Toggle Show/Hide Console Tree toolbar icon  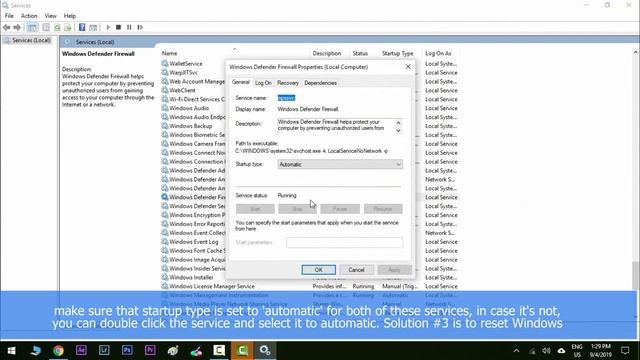pos(32,27)
